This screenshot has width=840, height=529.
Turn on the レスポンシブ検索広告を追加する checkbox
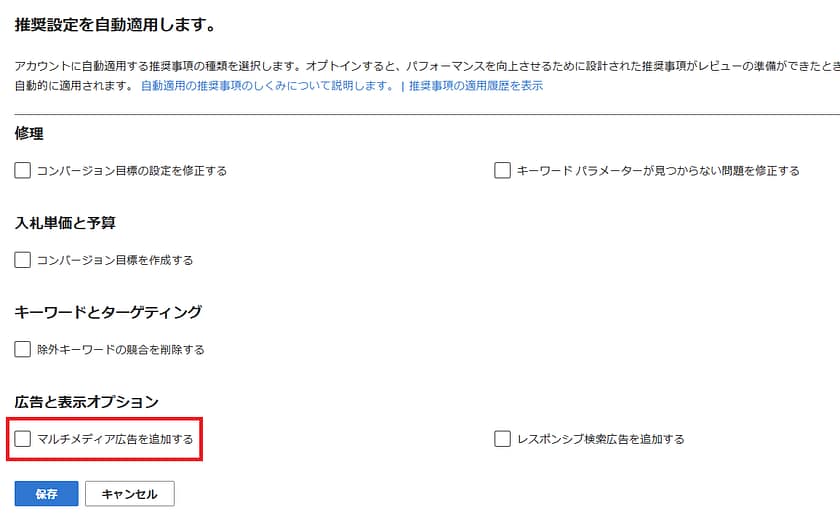point(502,438)
